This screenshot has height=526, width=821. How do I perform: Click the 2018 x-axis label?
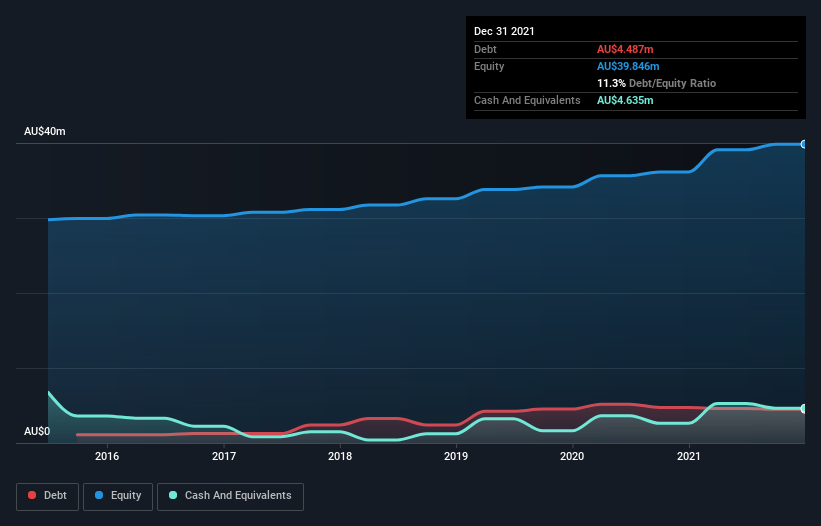(x=340, y=456)
